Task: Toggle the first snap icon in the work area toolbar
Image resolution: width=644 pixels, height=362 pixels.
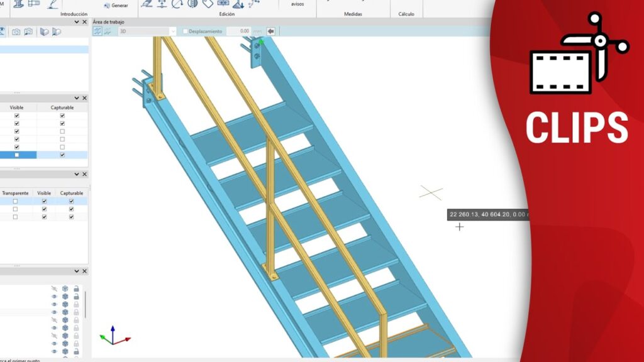Action: pyautogui.click(x=97, y=31)
